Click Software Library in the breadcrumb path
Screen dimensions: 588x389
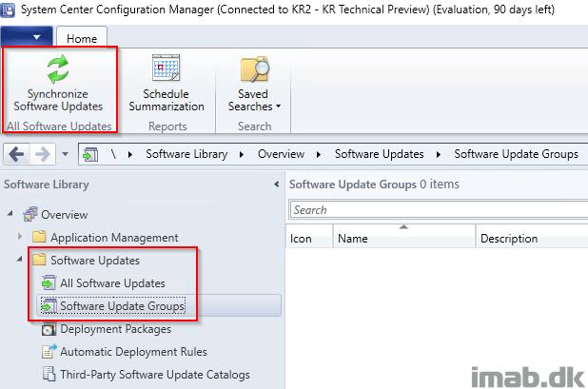tap(186, 154)
